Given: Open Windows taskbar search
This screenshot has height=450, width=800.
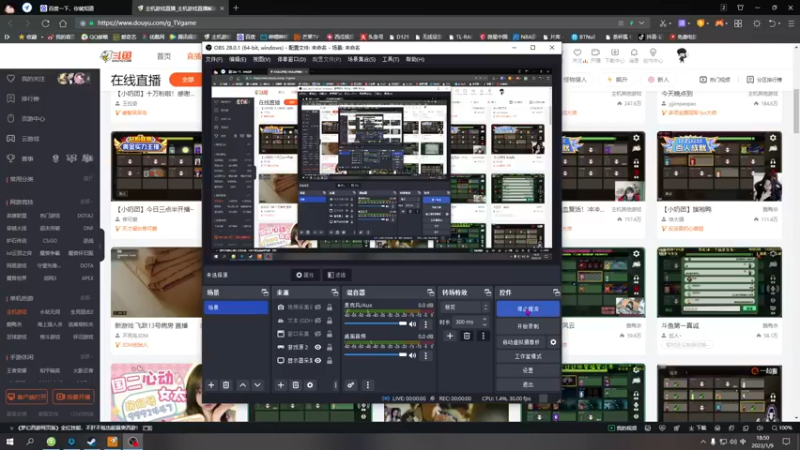Looking at the screenshot, I should (30, 442).
